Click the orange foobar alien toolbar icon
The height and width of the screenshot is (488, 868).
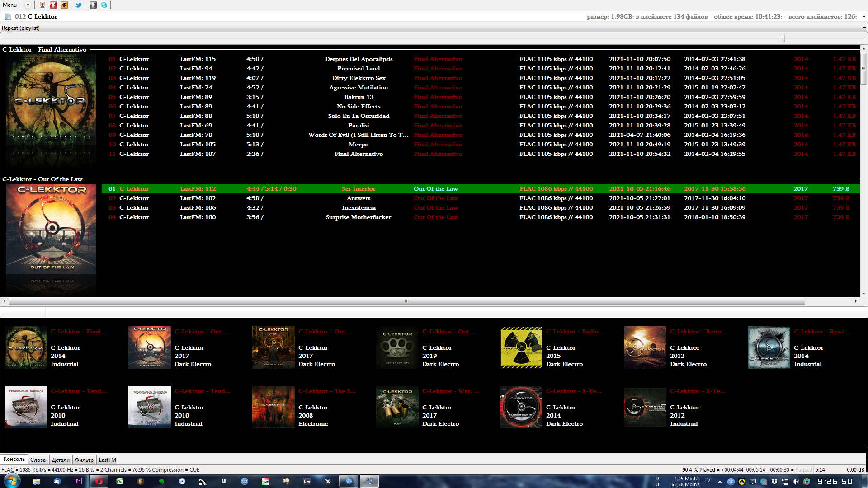click(64, 5)
